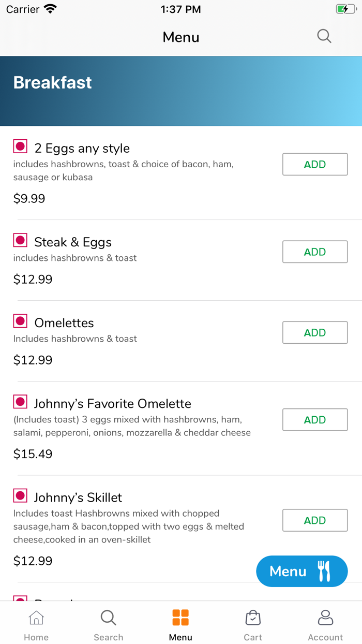Open the Home tab icon

[36, 618]
